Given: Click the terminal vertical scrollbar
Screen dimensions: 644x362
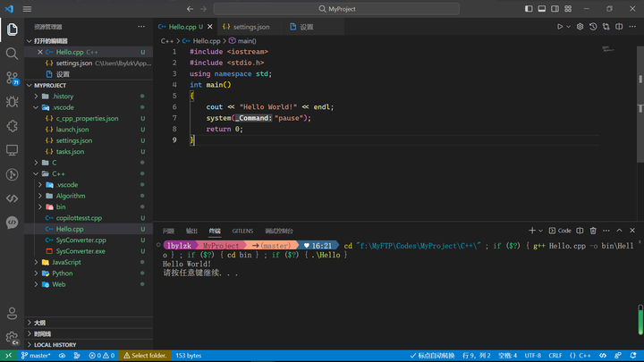Looking at the screenshot, I should [x=640, y=319].
